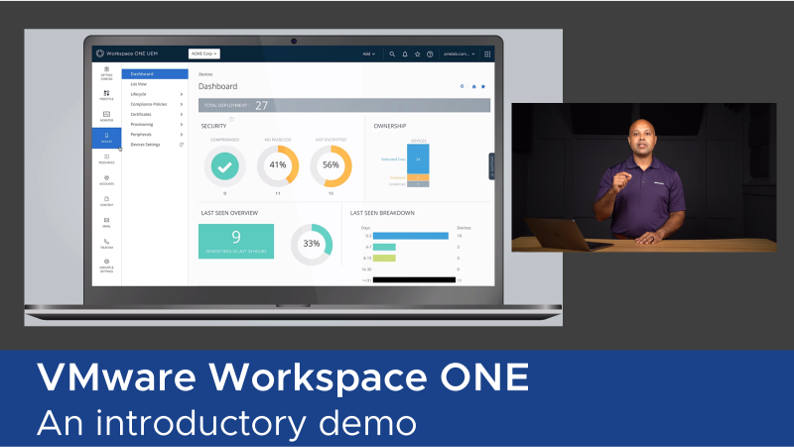Click the blue star beside Dashboard title
This screenshot has width=794, height=447.
click(x=483, y=86)
